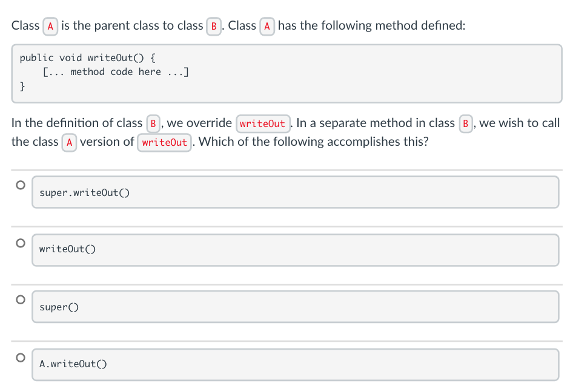The image size is (573, 392).
Task: Click the second class A badge on line one
Action: (x=267, y=26)
